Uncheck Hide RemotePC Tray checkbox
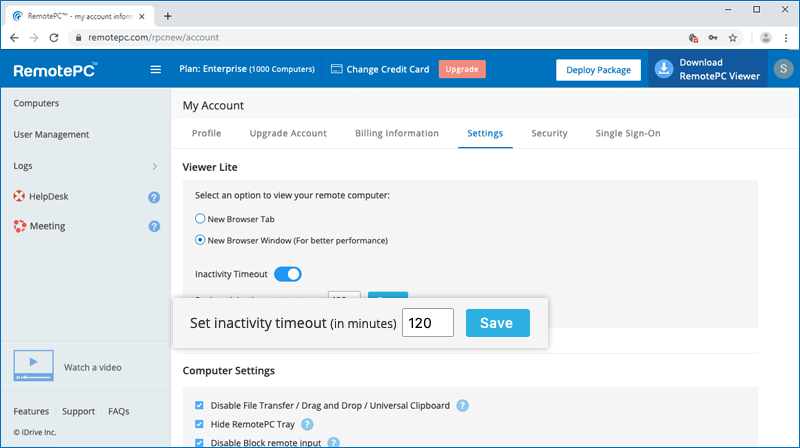This screenshot has width=800, height=448. click(x=199, y=424)
